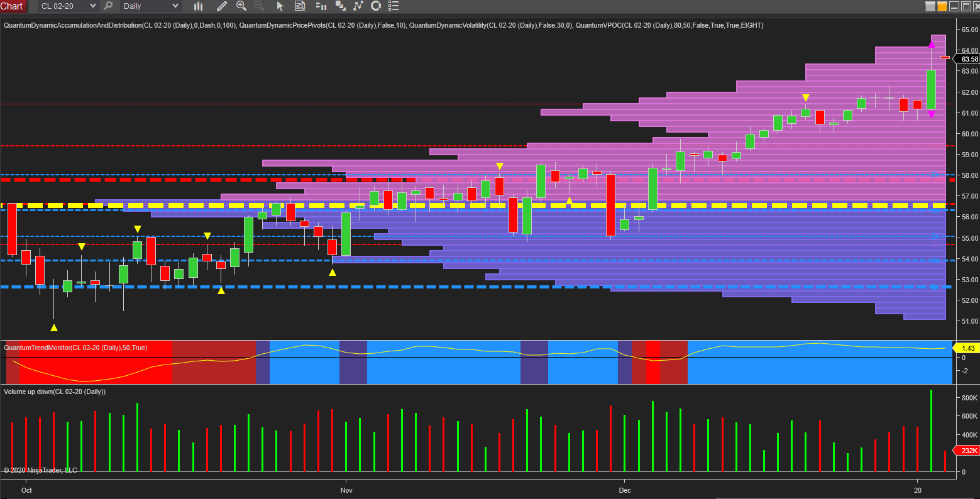Click the Chart title label
Screen dimensions: 980x499
[12, 6]
